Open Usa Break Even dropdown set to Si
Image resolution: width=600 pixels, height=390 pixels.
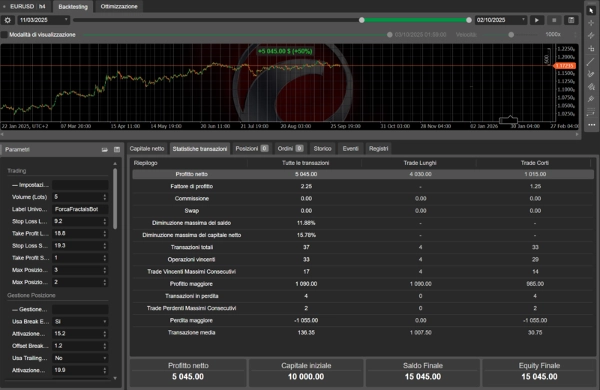click(x=80, y=321)
